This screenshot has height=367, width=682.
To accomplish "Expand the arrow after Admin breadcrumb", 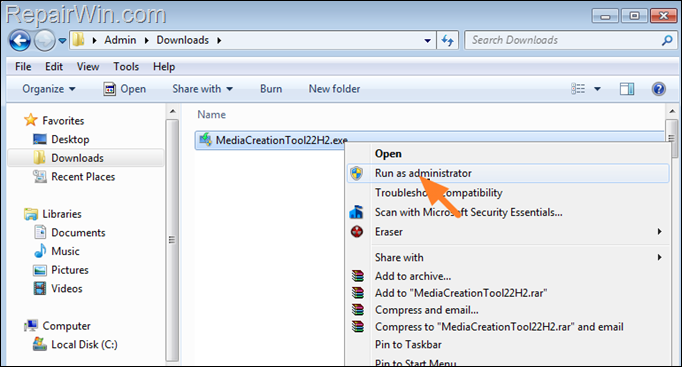I will pos(147,40).
